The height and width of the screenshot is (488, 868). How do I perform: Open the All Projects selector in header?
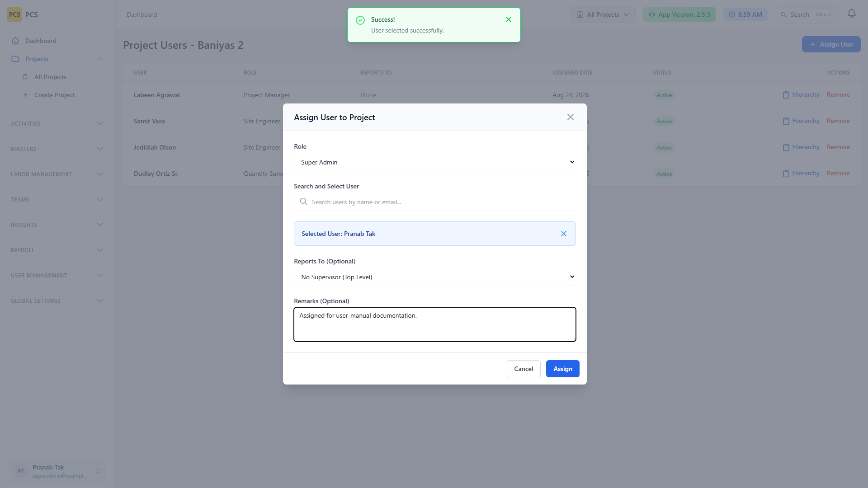(603, 14)
